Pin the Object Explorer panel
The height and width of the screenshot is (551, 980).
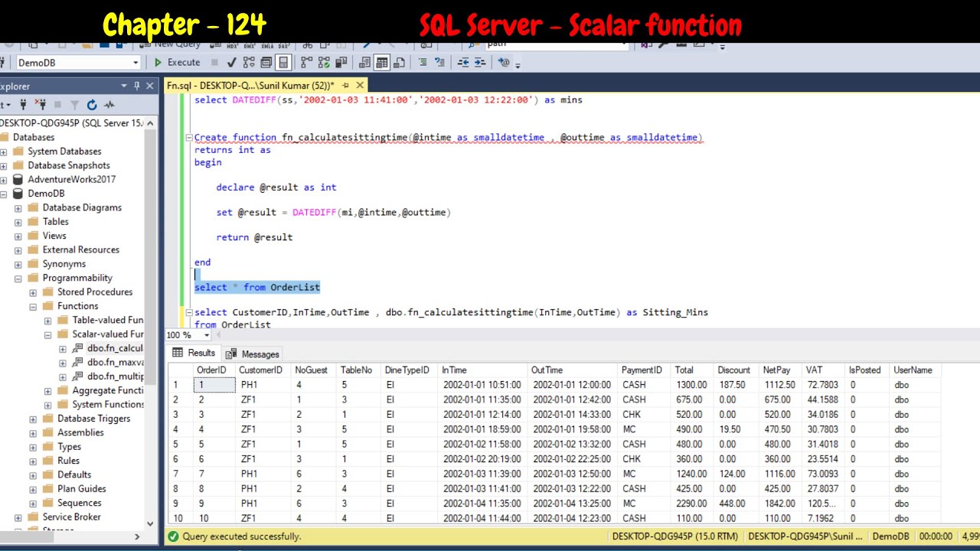pyautogui.click(x=137, y=86)
